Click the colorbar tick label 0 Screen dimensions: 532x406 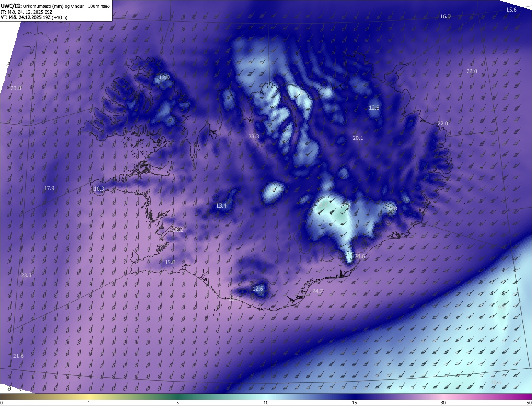[2, 403]
